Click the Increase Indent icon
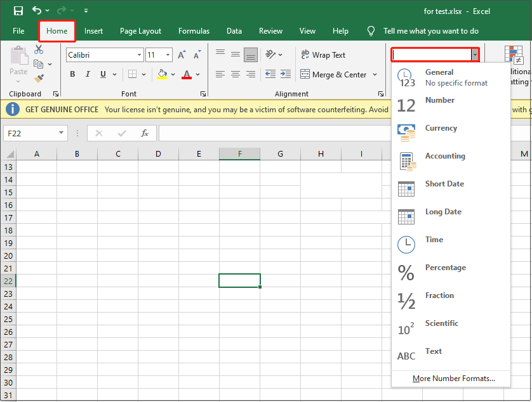Screen dimensions: 532x402 (x=285, y=74)
